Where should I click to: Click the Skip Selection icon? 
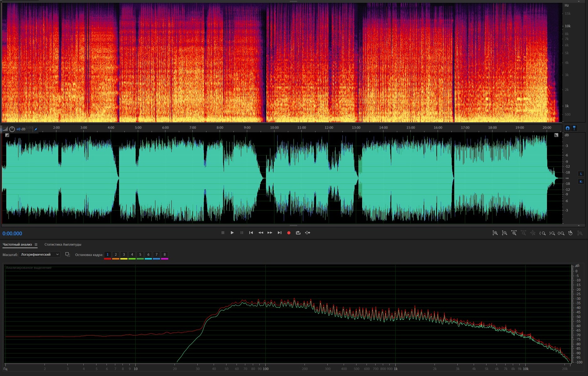click(x=308, y=233)
